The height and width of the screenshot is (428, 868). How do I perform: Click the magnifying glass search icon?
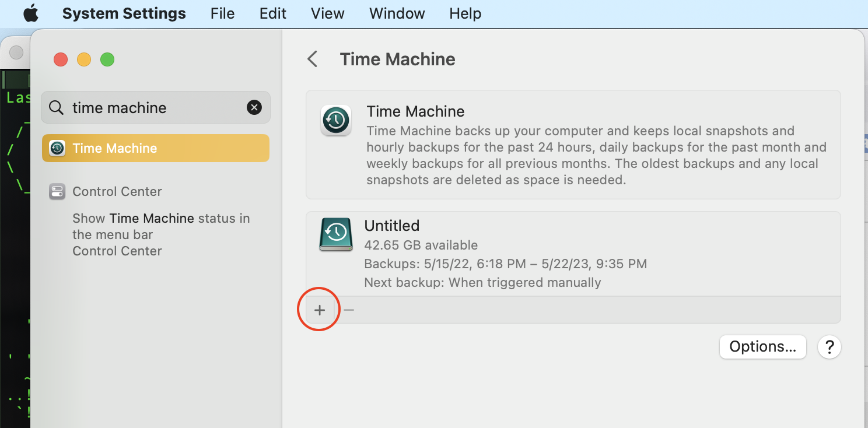coord(56,107)
